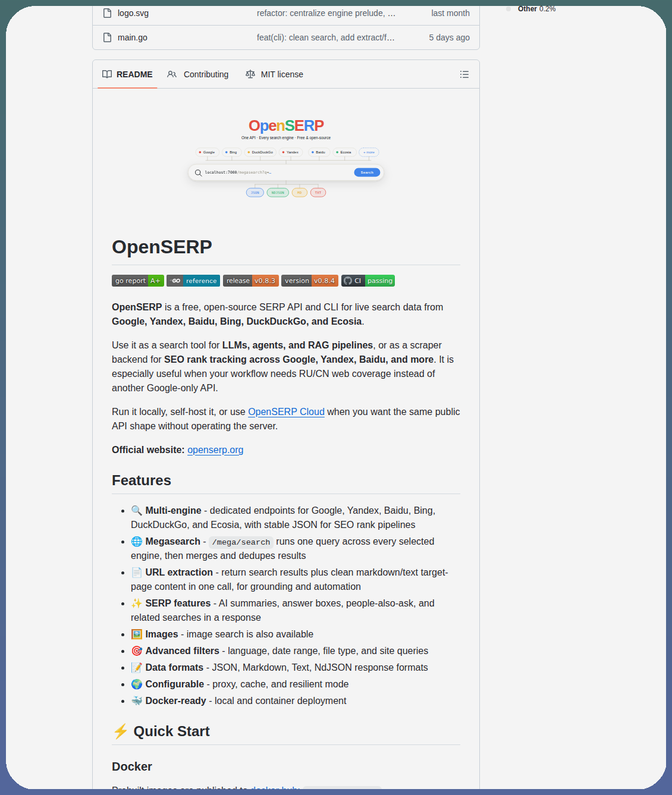Click the 'Official website:' label
This screenshot has width=672, height=795.
click(x=148, y=450)
